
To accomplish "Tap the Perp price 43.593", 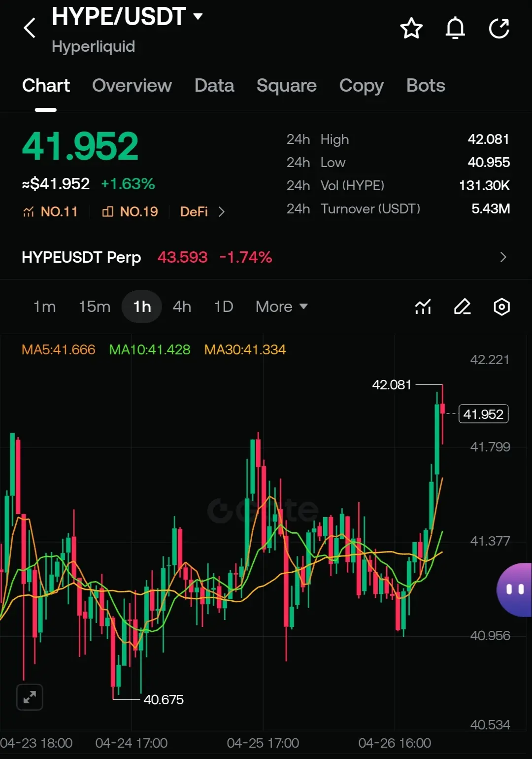I will [183, 257].
